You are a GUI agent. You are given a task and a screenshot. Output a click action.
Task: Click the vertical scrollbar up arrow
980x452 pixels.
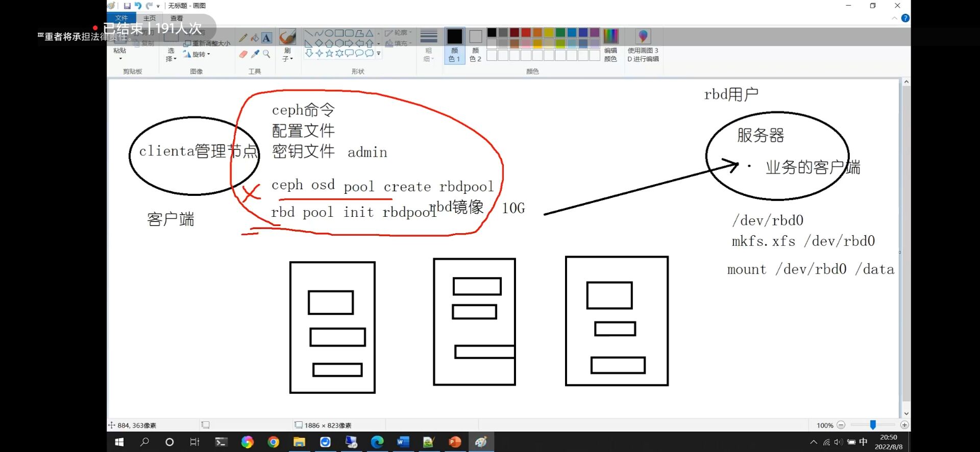click(906, 82)
